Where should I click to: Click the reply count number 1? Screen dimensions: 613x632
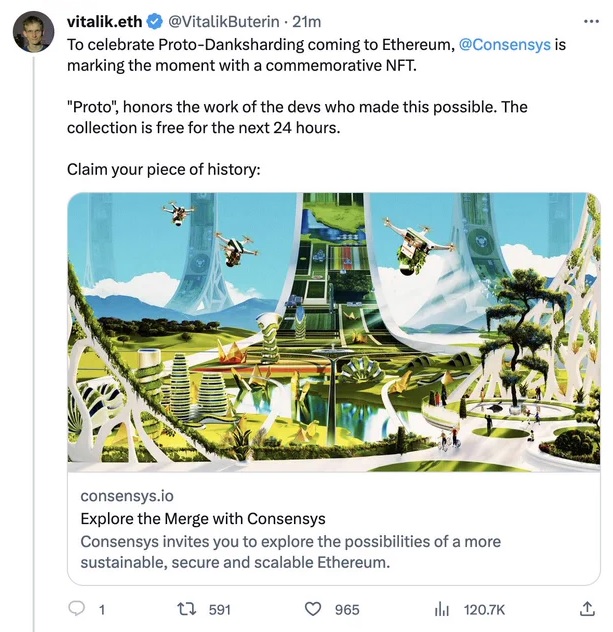(x=102, y=609)
